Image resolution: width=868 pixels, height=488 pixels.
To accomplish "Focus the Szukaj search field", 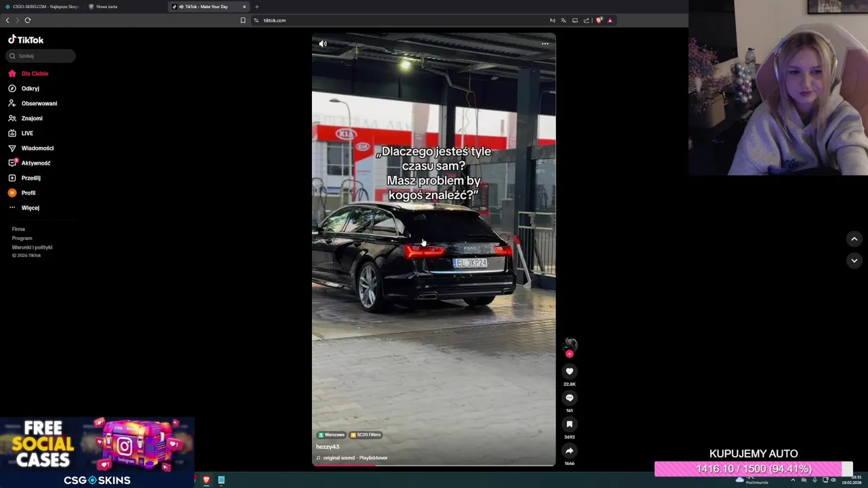I will [41, 56].
